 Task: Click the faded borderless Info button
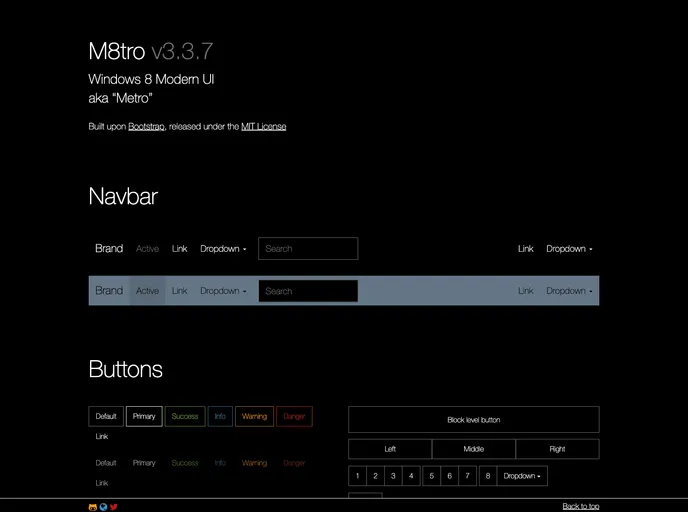pos(220,463)
